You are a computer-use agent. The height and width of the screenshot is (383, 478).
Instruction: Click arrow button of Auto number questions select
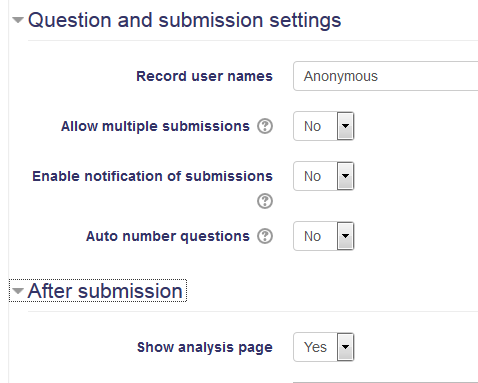[345, 236]
